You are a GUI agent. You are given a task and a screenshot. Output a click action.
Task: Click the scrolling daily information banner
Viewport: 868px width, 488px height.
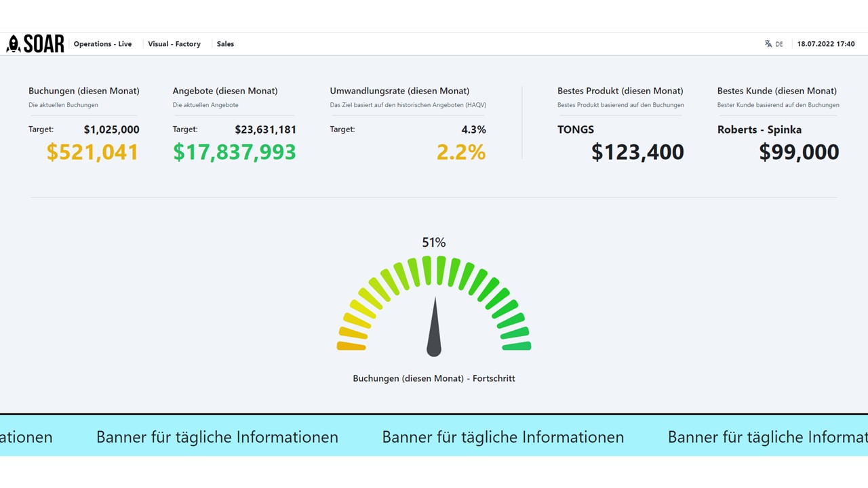(x=434, y=435)
